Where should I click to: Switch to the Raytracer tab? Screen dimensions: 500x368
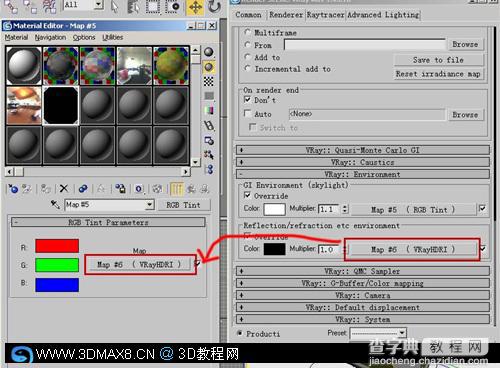[x=325, y=15]
